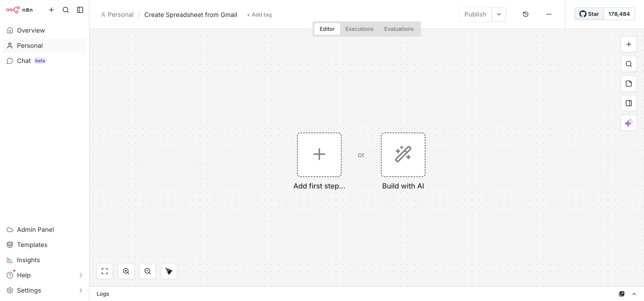This screenshot has width=644, height=301.
Task: Open search from the sidebar header
Action: (x=66, y=10)
